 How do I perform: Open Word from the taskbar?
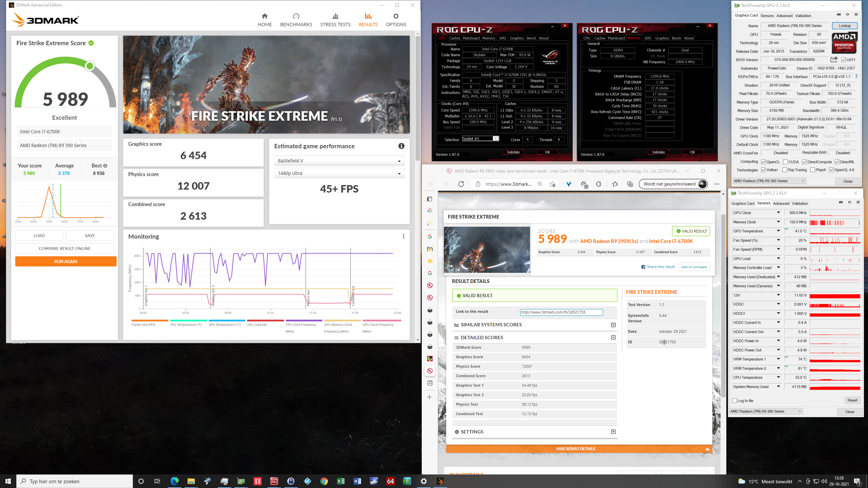(357, 481)
